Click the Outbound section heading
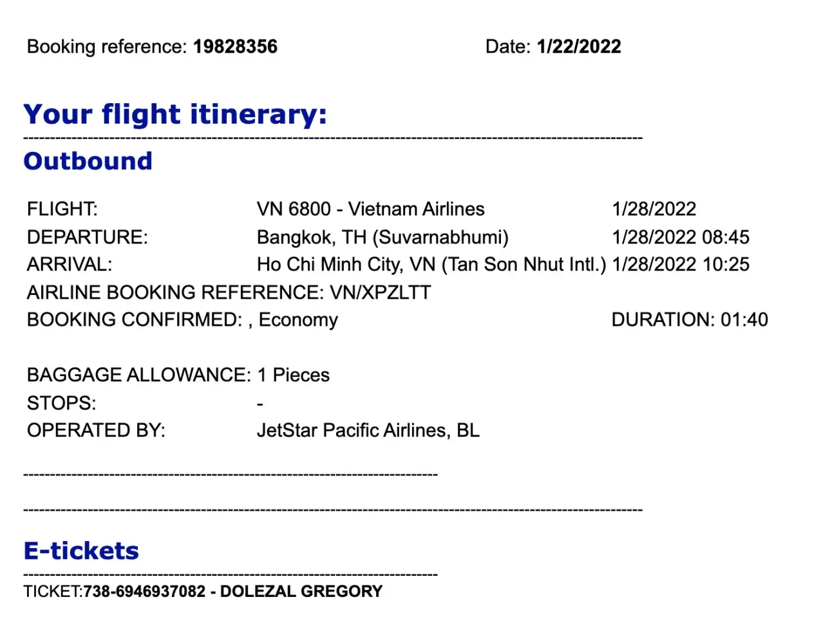The height and width of the screenshot is (644, 830). click(x=88, y=161)
